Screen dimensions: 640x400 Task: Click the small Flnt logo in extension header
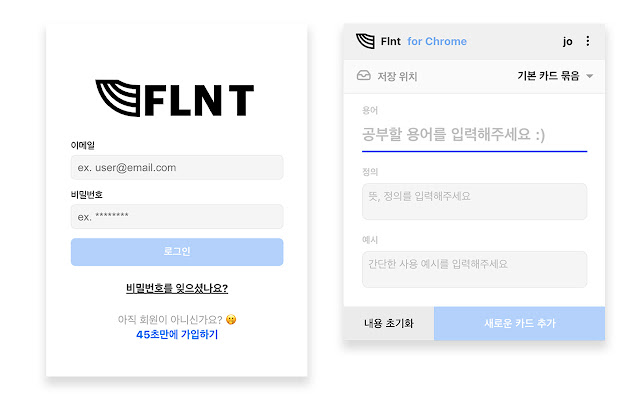[x=365, y=42]
